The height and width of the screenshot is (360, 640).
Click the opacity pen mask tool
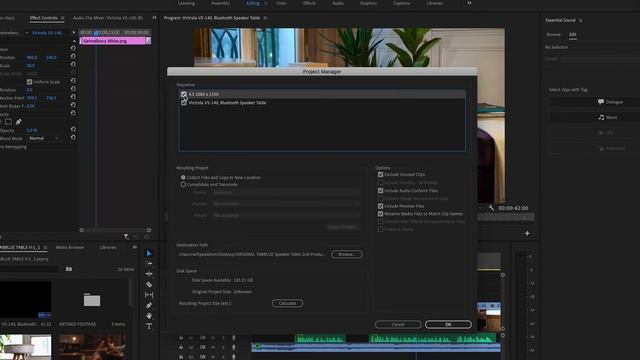(x=18, y=122)
